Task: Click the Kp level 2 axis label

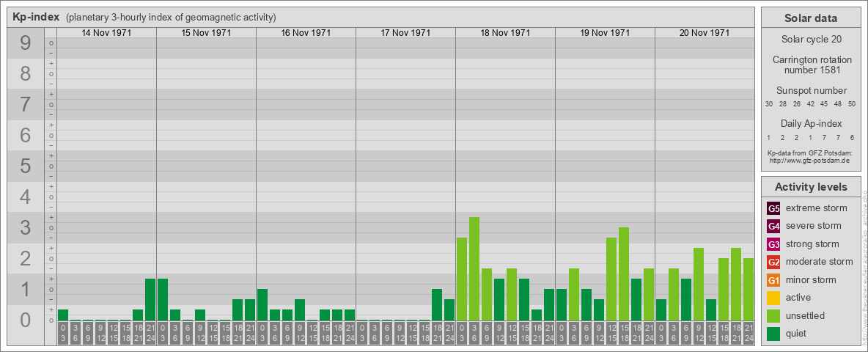Action: tap(26, 258)
